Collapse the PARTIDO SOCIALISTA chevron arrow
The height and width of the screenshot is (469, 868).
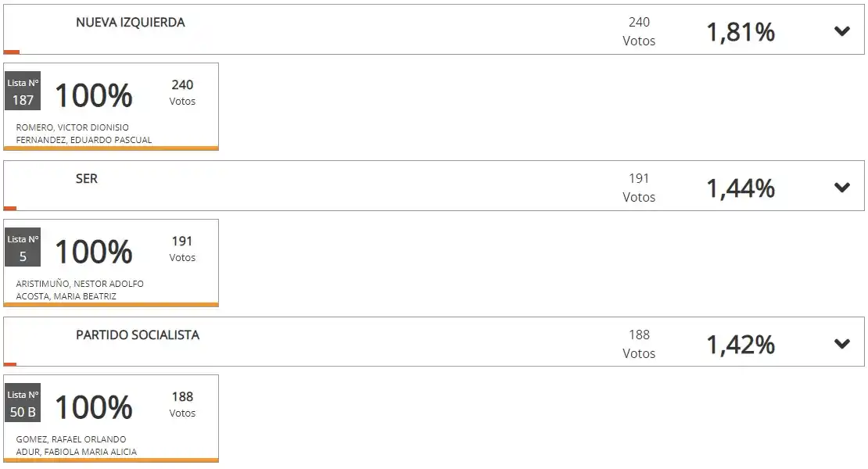coord(841,343)
